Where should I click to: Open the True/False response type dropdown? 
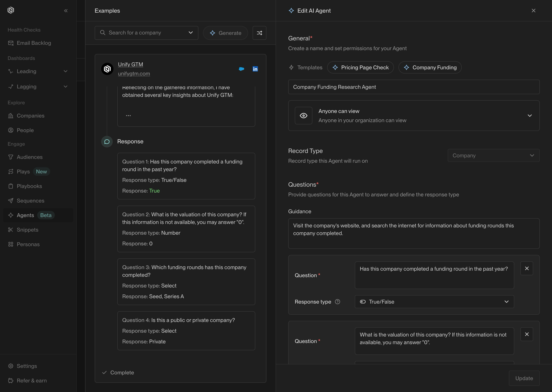434,302
